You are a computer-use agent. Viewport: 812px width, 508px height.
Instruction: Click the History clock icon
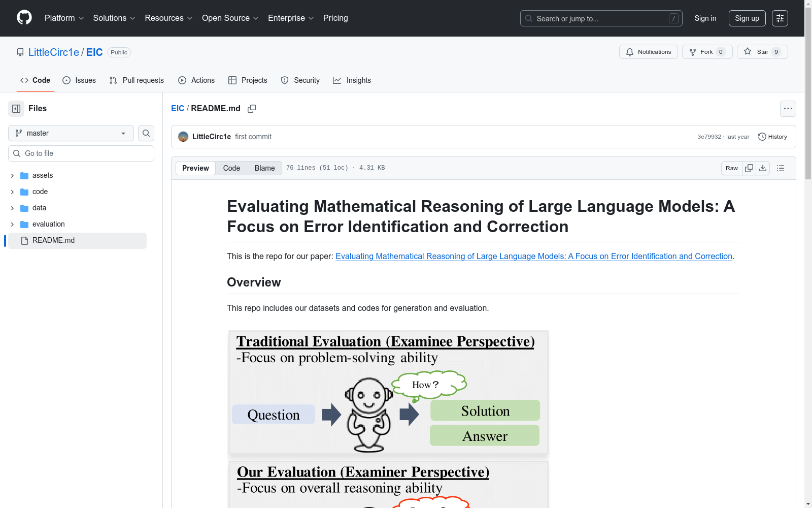pyautogui.click(x=762, y=137)
